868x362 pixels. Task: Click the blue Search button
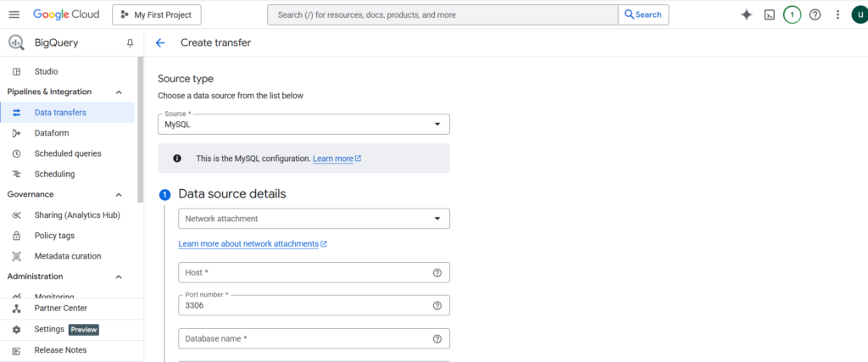pyautogui.click(x=643, y=15)
